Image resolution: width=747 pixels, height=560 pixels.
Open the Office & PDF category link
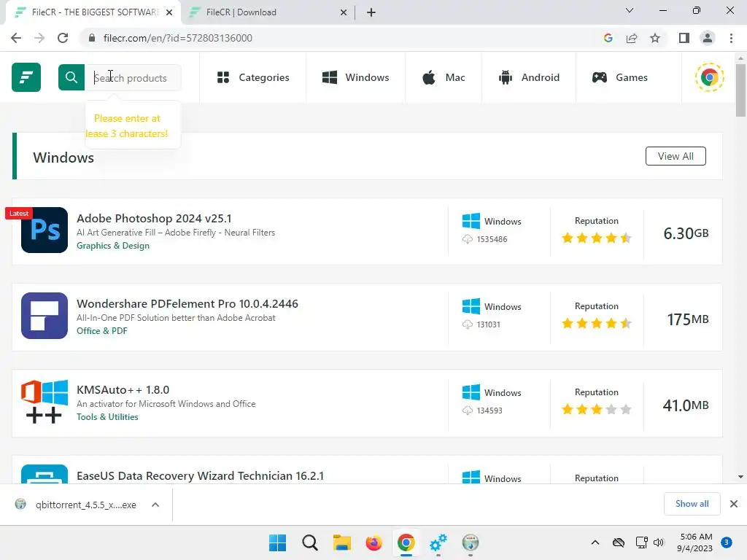(x=102, y=331)
